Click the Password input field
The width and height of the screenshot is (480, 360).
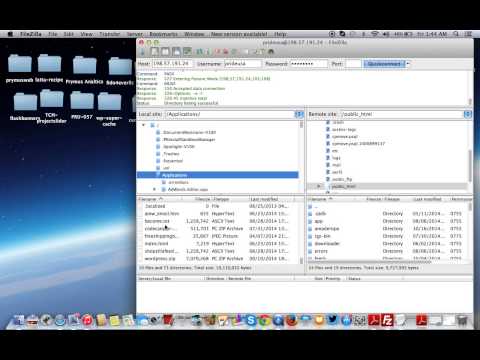pyautogui.click(x=309, y=64)
